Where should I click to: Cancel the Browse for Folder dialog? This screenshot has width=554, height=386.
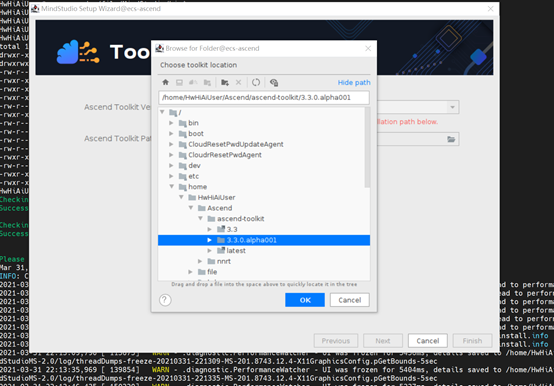(x=350, y=300)
